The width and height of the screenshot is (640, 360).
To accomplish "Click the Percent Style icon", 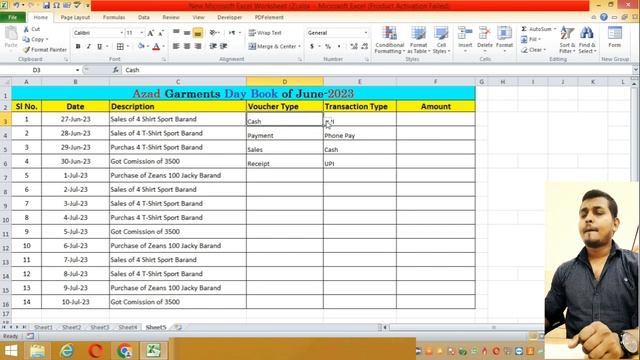I will point(328,47).
